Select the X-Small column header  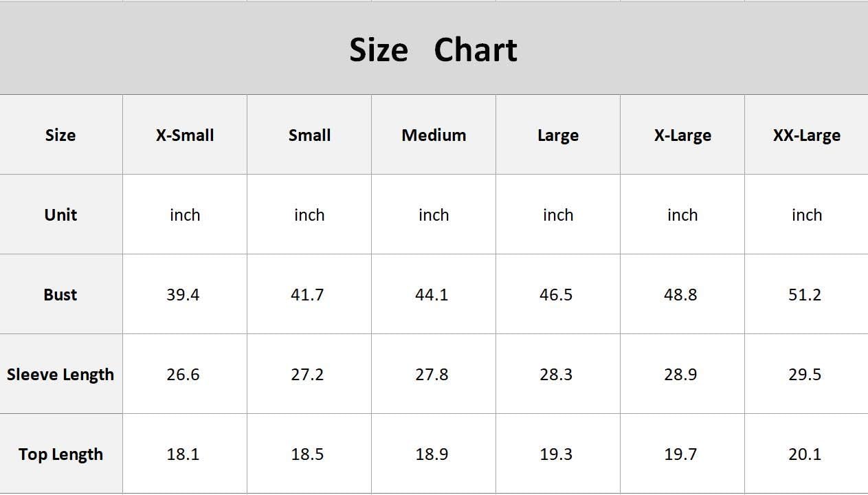click(185, 135)
